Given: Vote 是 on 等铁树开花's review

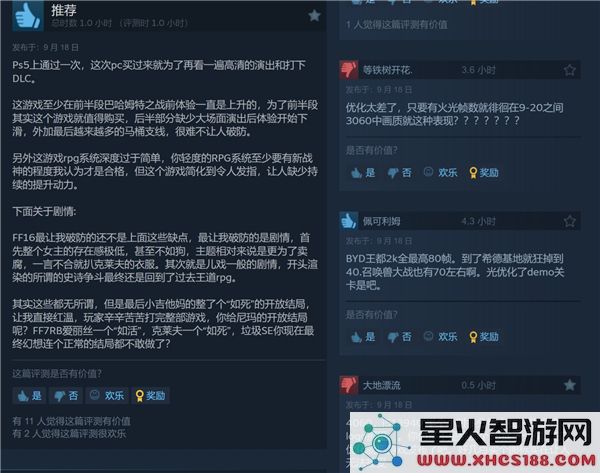Looking at the screenshot, I should pos(363,173).
